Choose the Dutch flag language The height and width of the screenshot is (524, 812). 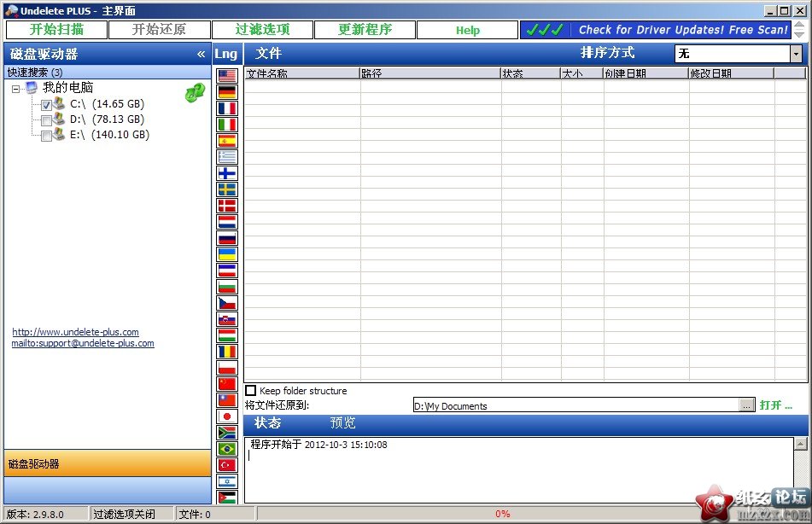(x=227, y=222)
